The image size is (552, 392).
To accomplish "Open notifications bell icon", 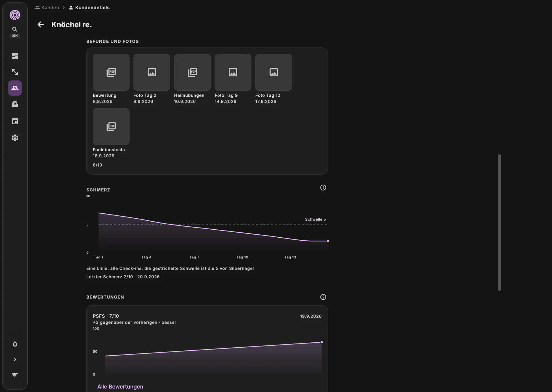I will [x=15, y=344].
